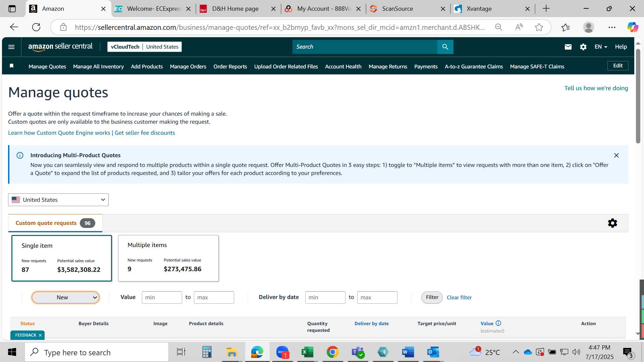Screen dimensions: 644x362
Task: Open Excel from the taskbar
Action: [307, 352]
